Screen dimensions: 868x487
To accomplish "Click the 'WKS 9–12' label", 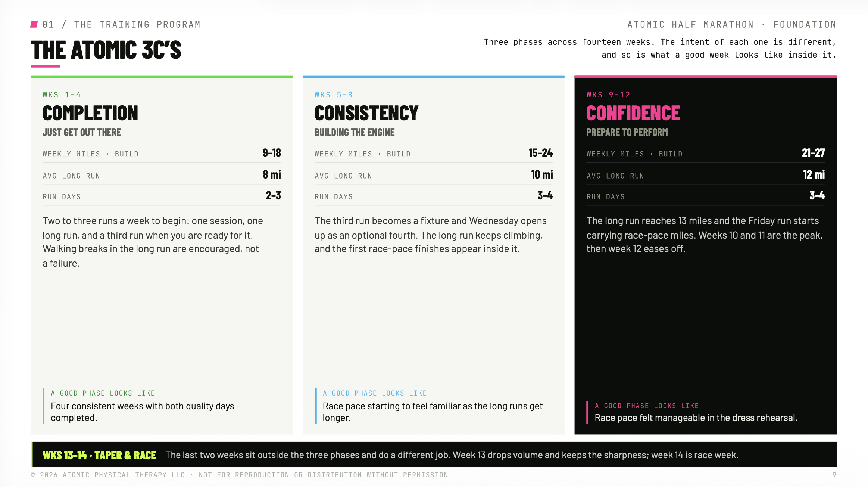I will pyautogui.click(x=608, y=95).
